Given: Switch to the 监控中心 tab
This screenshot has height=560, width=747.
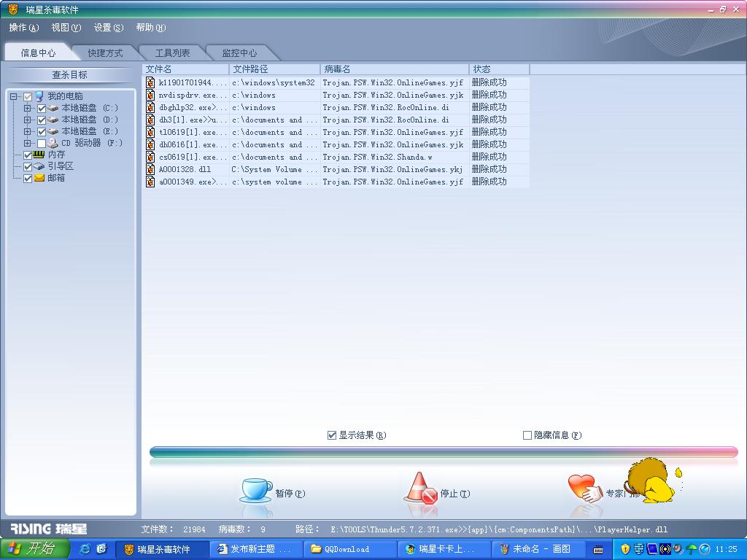Looking at the screenshot, I should 239,52.
